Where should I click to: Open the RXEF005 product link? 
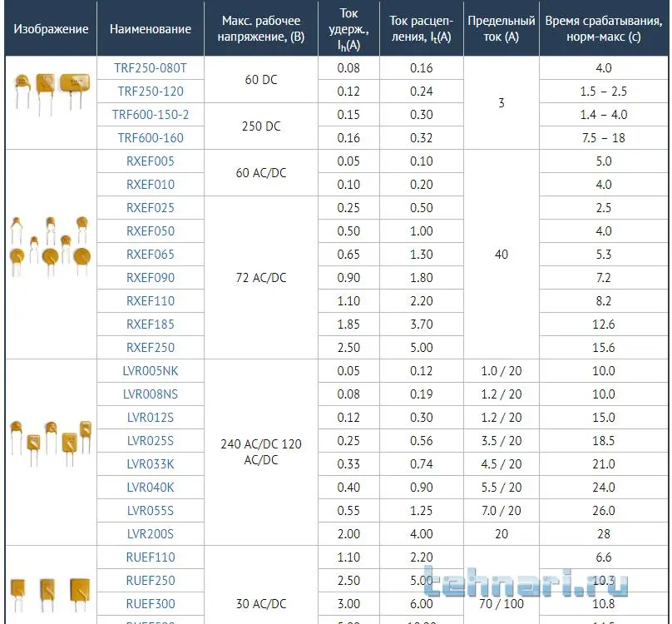(151, 161)
